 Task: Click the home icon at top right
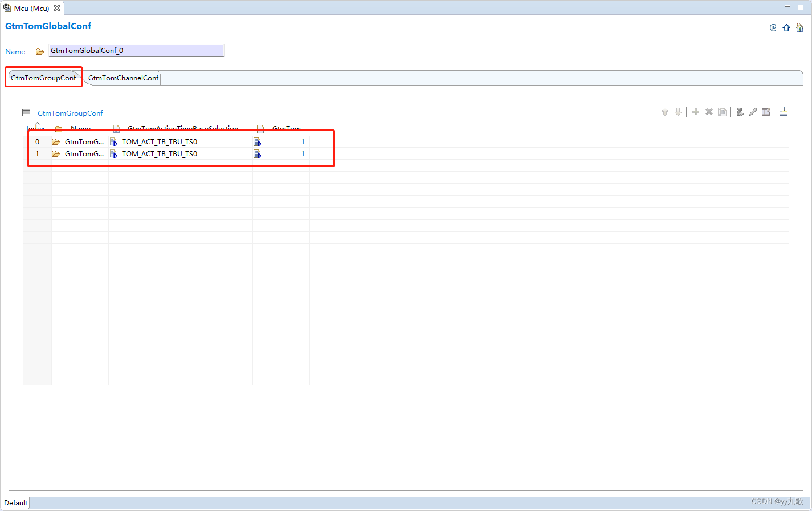[799, 27]
